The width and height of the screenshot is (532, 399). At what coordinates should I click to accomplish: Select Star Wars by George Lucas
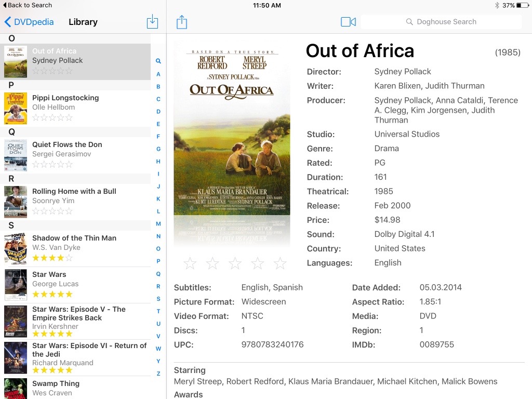click(x=75, y=285)
